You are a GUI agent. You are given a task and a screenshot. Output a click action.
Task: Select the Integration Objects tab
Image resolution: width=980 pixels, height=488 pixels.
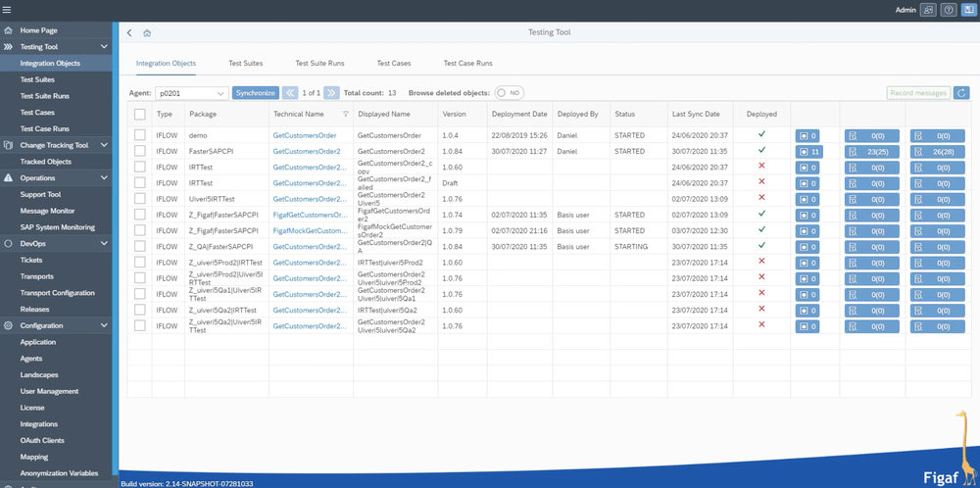point(166,63)
